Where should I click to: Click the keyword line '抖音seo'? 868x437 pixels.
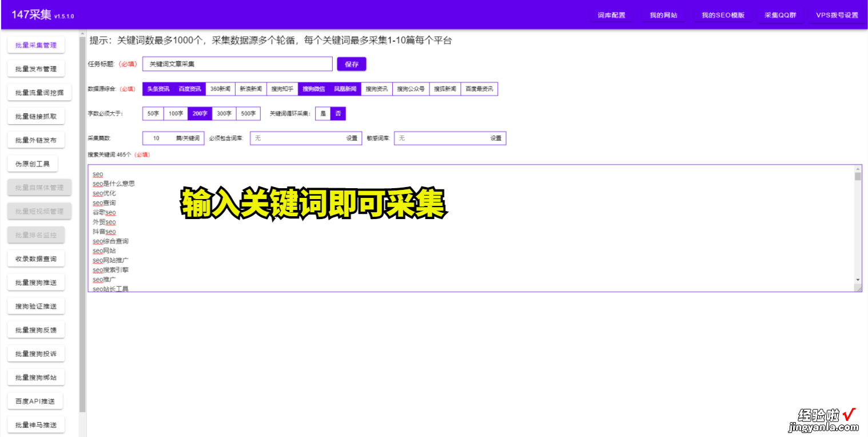coord(104,232)
